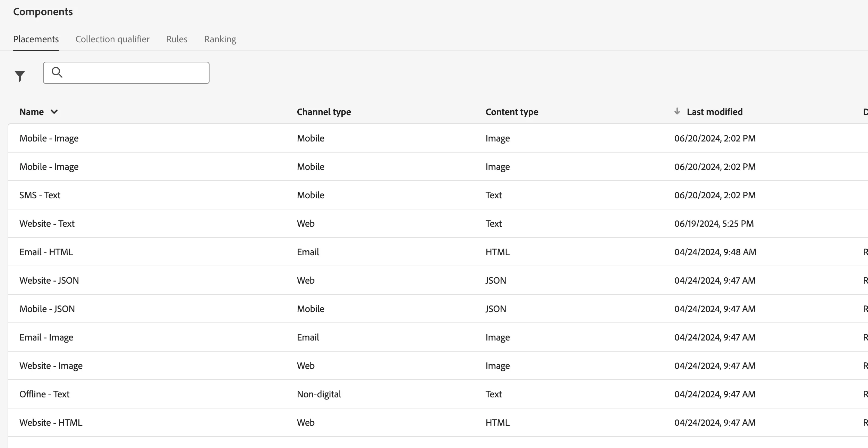The image size is (868, 448).
Task: Click the search magnifier icon
Action: point(57,72)
